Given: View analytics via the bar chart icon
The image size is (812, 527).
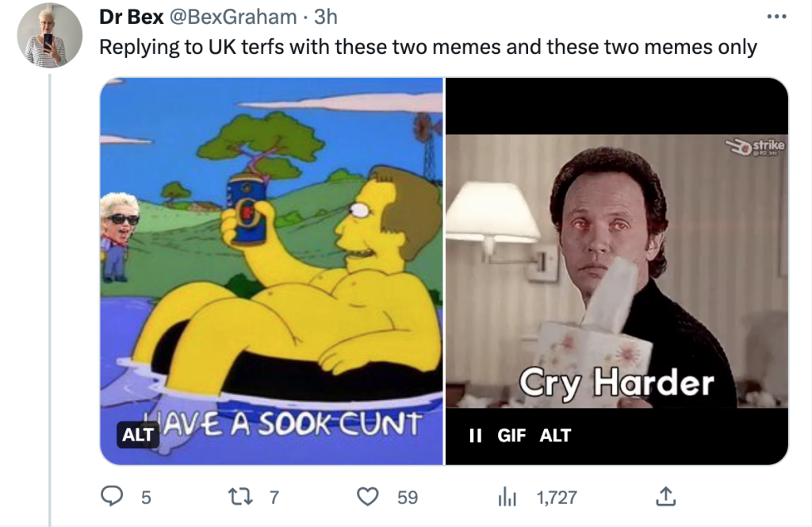Looking at the screenshot, I should click(507, 498).
